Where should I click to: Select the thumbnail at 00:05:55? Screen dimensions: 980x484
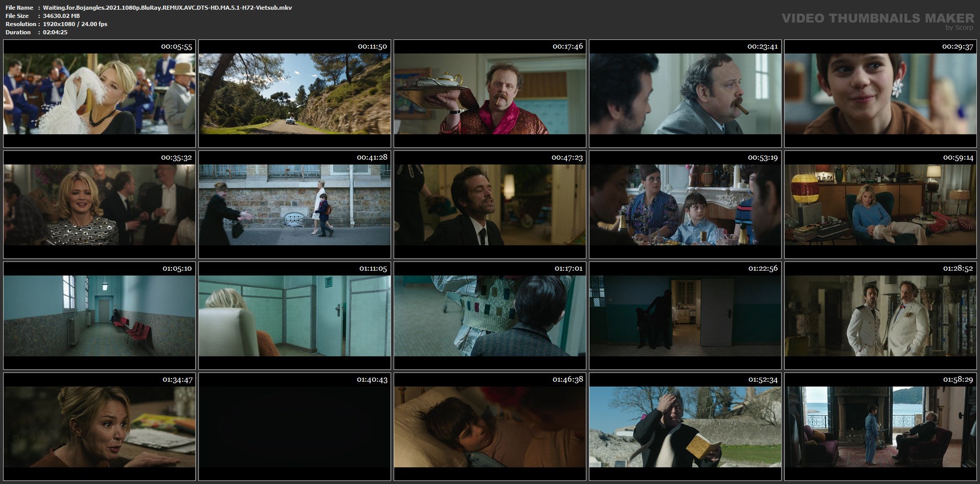click(99, 94)
